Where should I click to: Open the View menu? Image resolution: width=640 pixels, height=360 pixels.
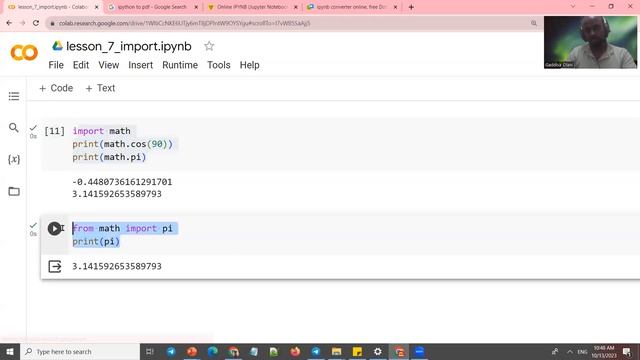point(109,65)
